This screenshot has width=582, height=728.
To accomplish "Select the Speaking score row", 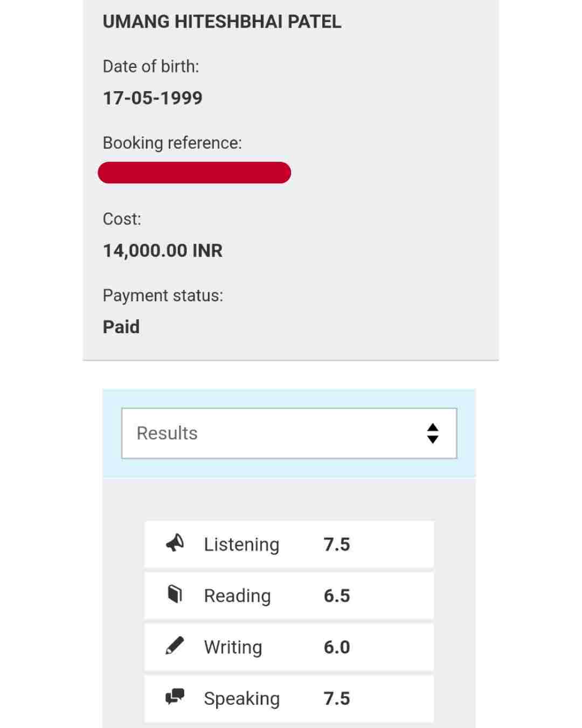I will tap(289, 698).
